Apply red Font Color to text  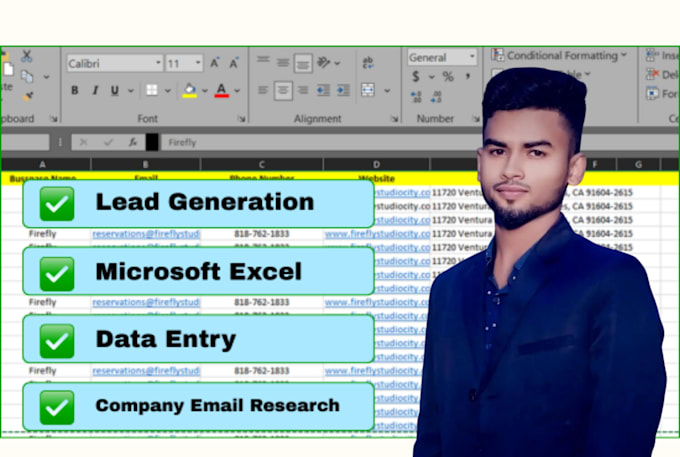coord(222,90)
